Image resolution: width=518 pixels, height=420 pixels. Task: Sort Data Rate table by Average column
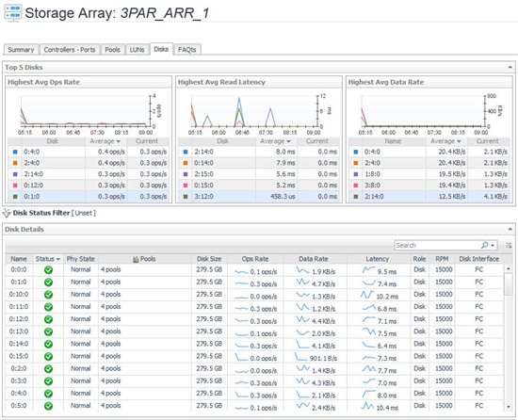(445, 141)
